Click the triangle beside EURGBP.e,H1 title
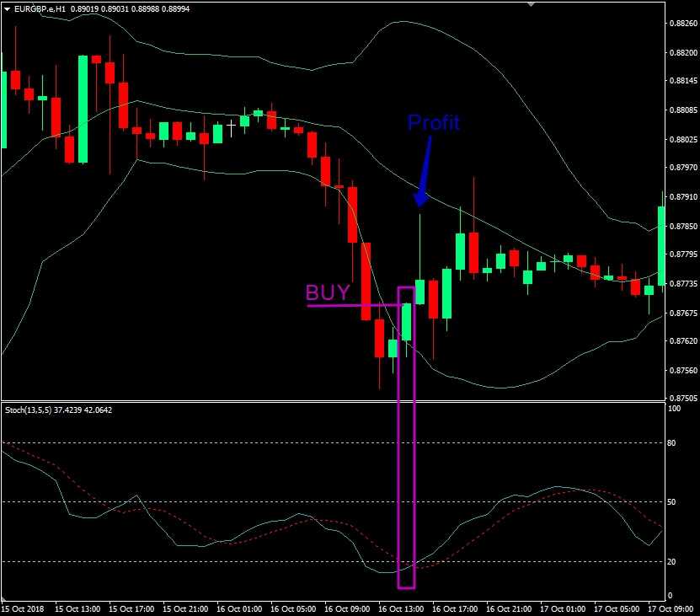Screen dimensions: 700x616 pyautogui.click(x=7, y=8)
